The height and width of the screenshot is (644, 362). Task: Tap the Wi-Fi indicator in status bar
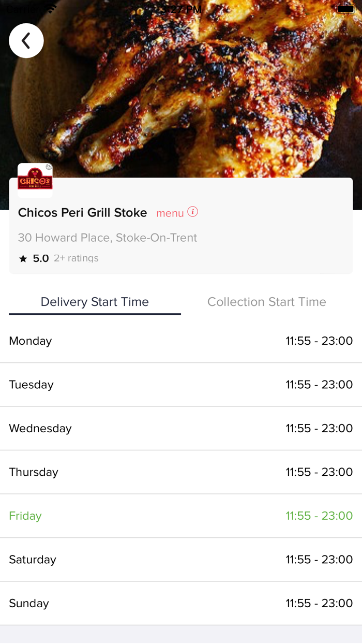pos(50,8)
